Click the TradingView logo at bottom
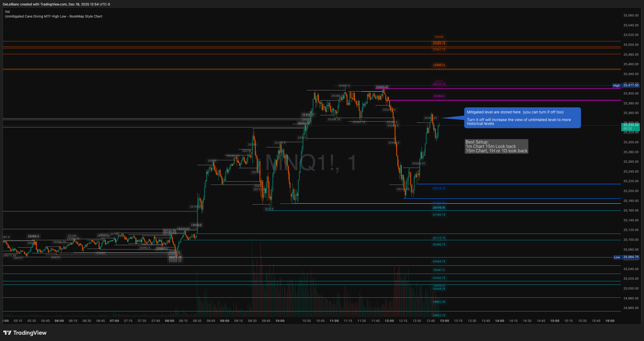The width and height of the screenshot is (644, 341). 25,333
